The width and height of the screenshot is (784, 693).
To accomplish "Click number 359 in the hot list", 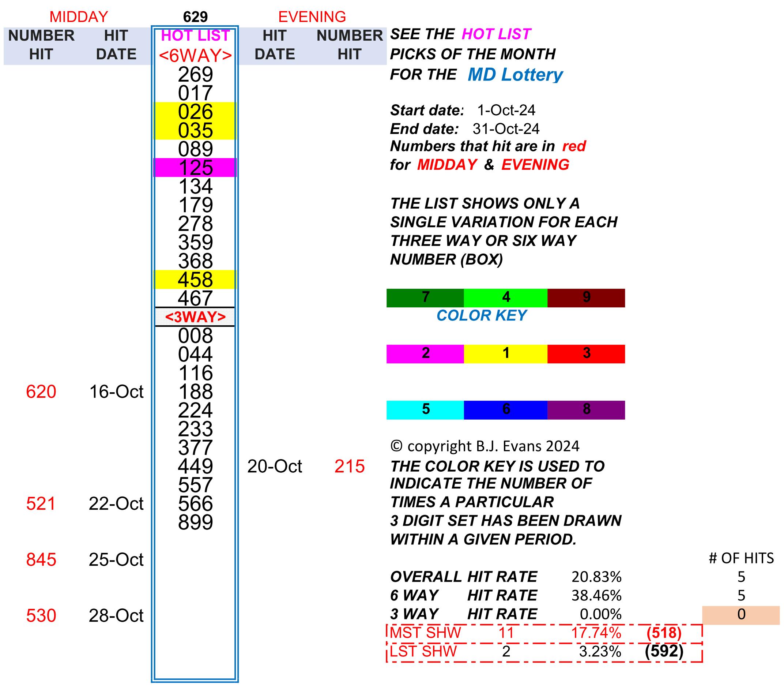I will (195, 242).
